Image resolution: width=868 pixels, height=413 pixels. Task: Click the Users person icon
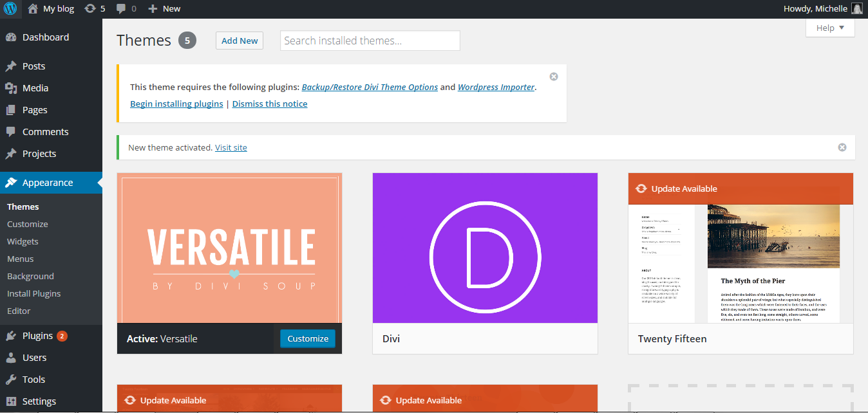coord(11,358)
